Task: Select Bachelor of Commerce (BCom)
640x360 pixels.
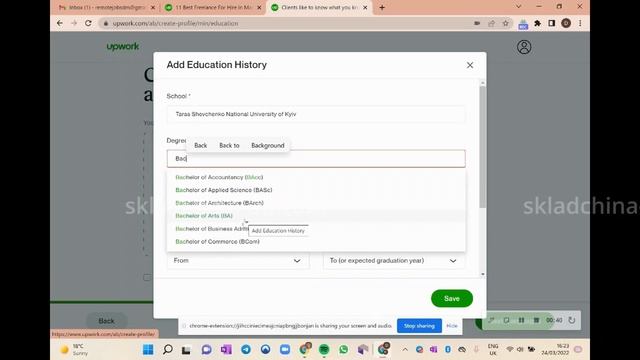Action: (316, 242)
